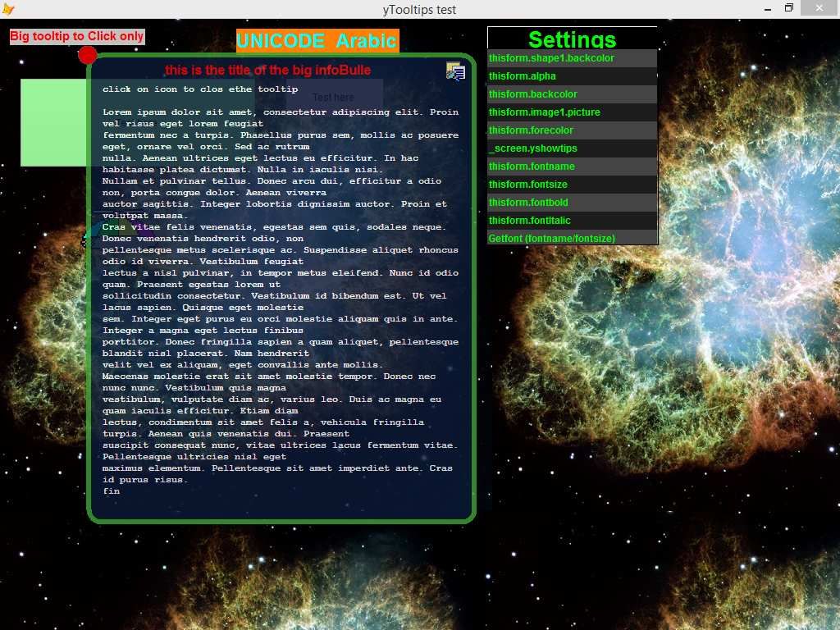
Task: Click the 'UNICODE Arabic' header label
Action: tap(317, 40)
